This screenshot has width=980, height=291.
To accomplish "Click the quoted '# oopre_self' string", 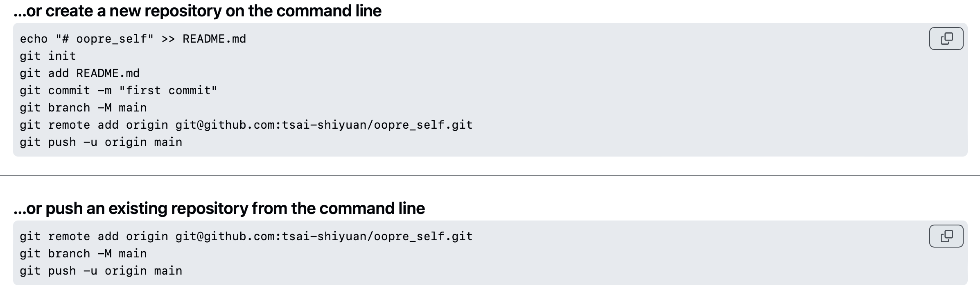I will pyautogui.click(x=105, y=39).
